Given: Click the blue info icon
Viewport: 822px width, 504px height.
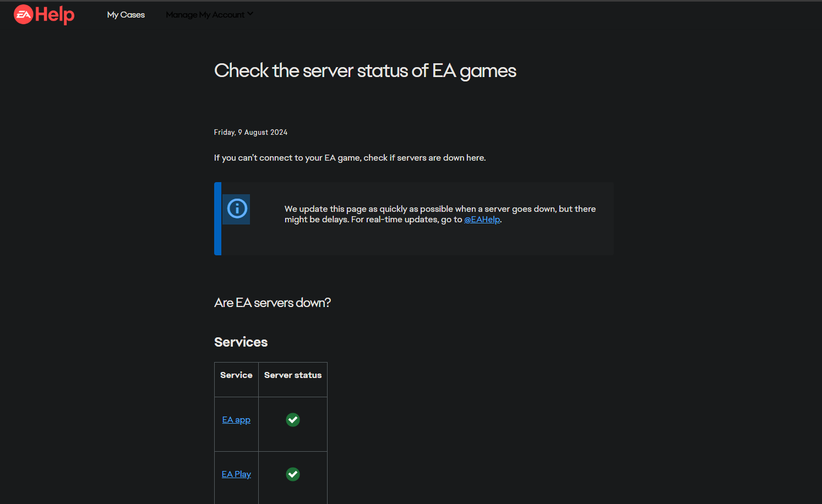Looking at the screenshot, I should coord(237,209).
